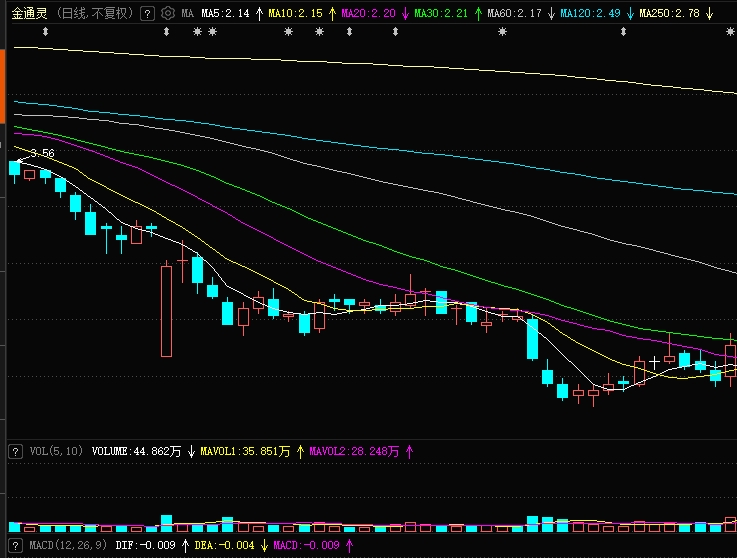Select the blue MA120:2.49 value
The width and height of the screenshot is (737, 558).
point(590,13)
